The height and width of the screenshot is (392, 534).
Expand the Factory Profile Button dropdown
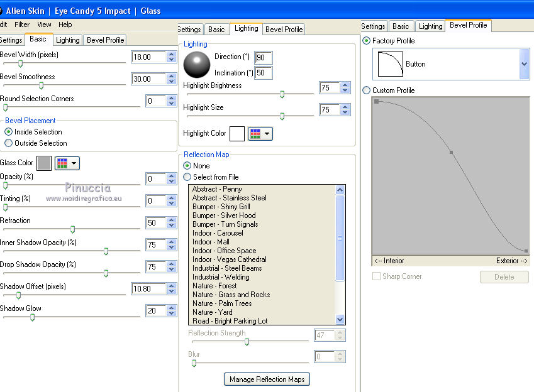[x=524, y=64]
